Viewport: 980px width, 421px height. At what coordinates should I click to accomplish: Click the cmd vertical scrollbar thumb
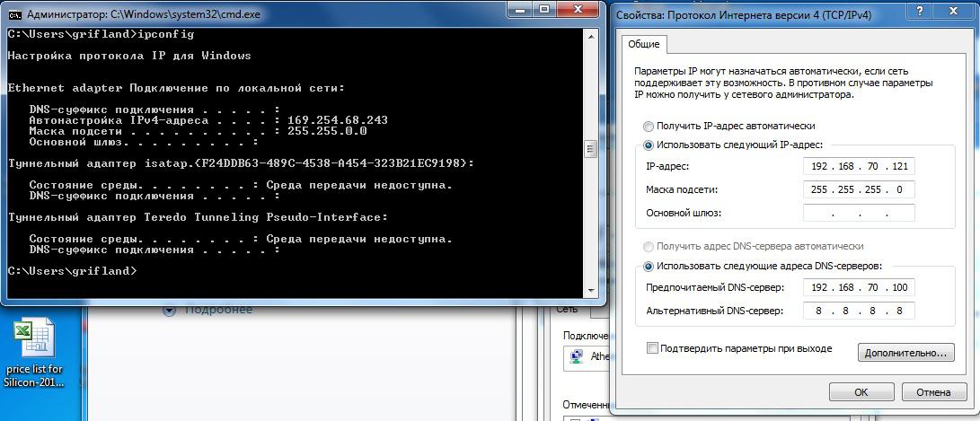click(x=591, y=149)
